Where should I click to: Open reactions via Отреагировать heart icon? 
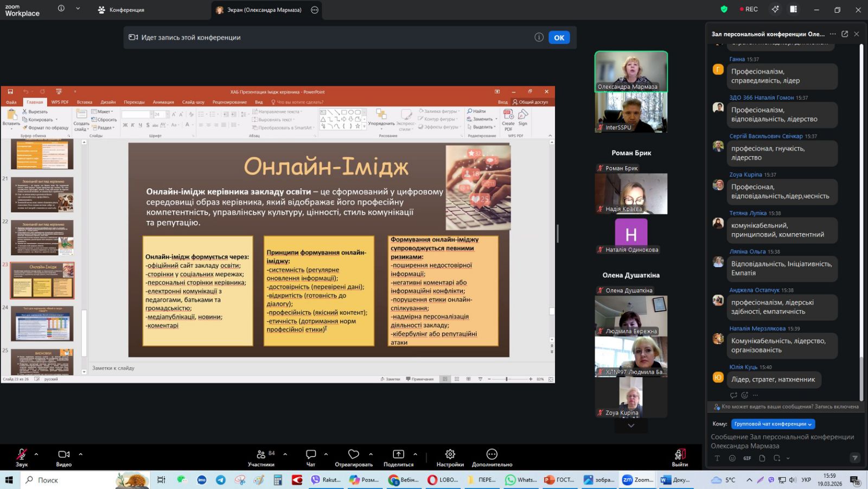(x=354, y=456)
